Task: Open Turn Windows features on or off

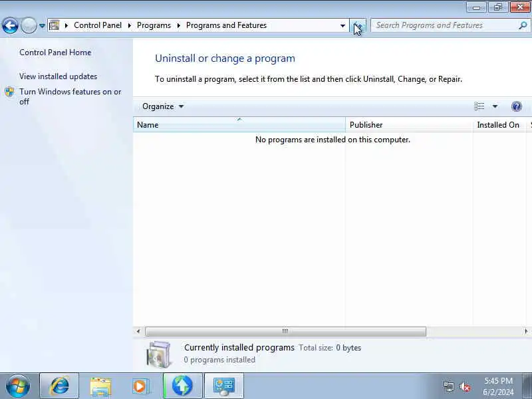Action: [x=70, y=96]
